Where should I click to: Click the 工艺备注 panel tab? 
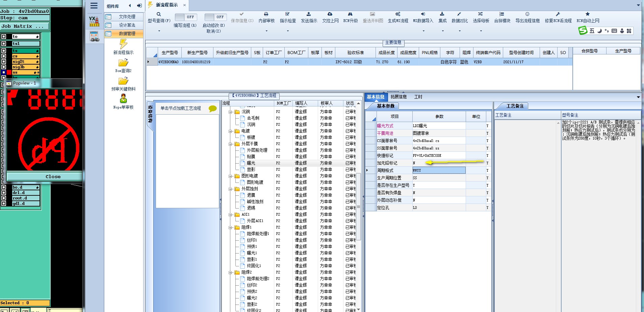coord(515,106)
